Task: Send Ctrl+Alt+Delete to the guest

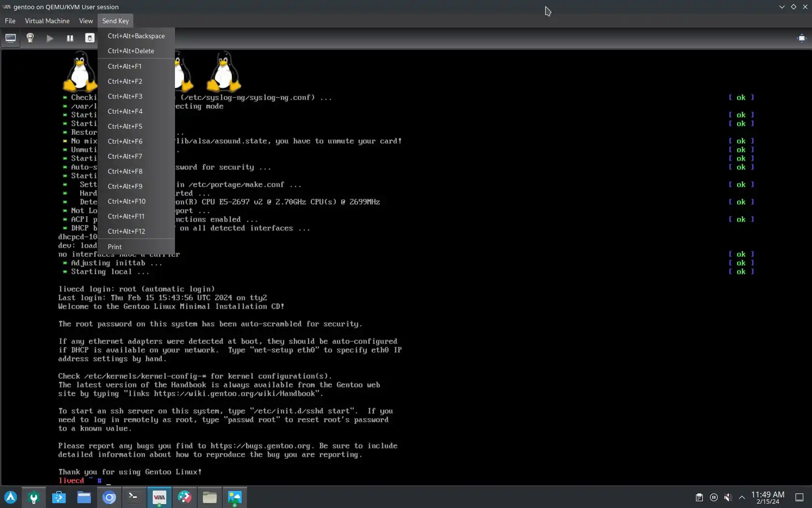Action: click(136, 51)
